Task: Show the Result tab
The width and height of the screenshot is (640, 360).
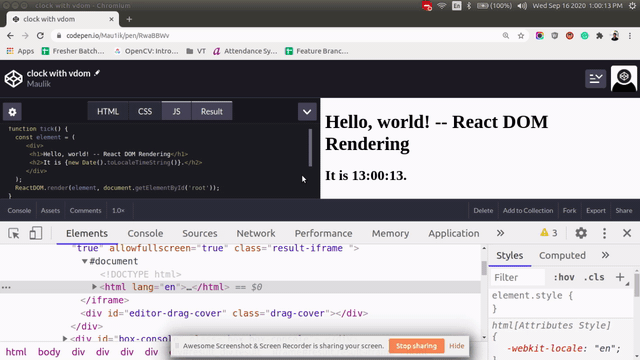Action: 211,111
